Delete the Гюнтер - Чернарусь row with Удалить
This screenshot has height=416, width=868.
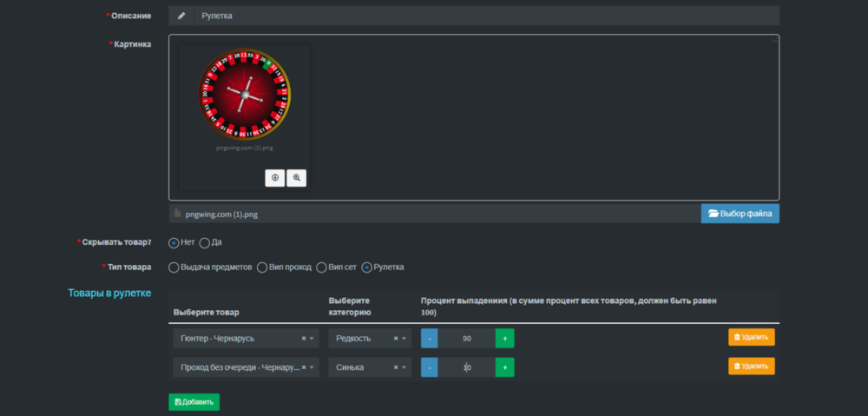tap(751, 337)
